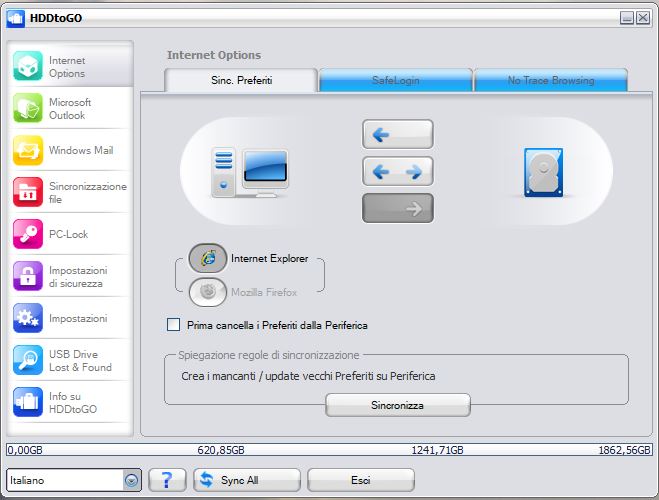Click the Sincronizza button
This screenshot has width=659, height=500.
pyautogui.click(x=398, y=405)
